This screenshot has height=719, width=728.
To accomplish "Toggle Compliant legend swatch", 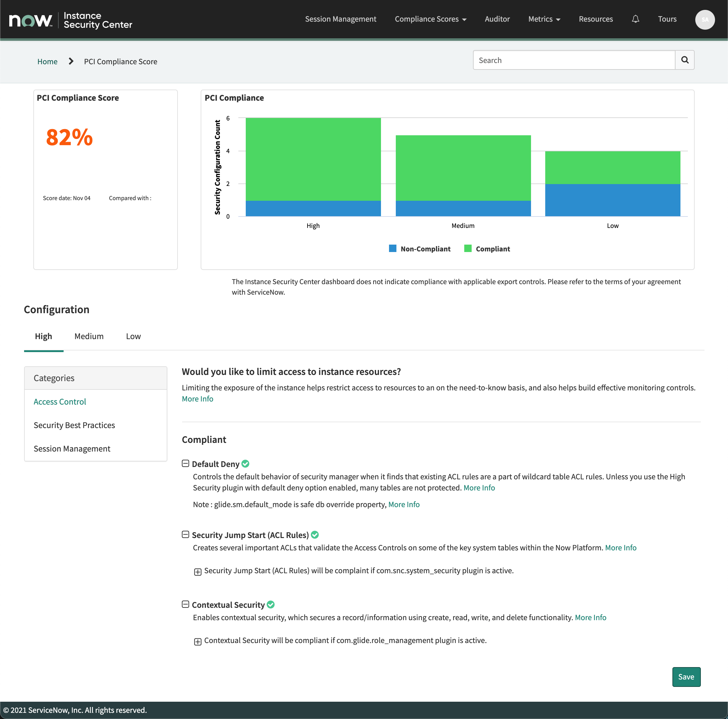I will click(468, 248).
